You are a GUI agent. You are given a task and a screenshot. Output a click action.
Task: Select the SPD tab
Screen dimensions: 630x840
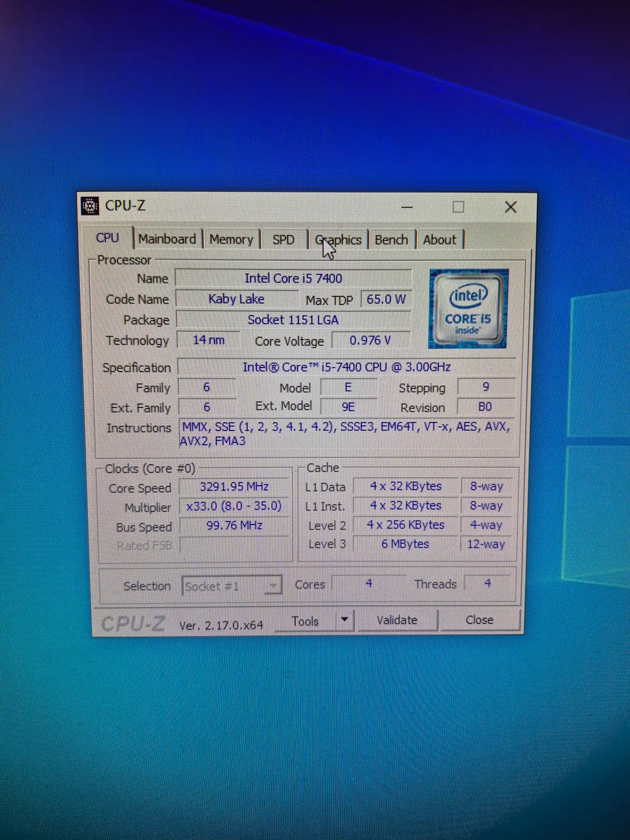point(283,240)
